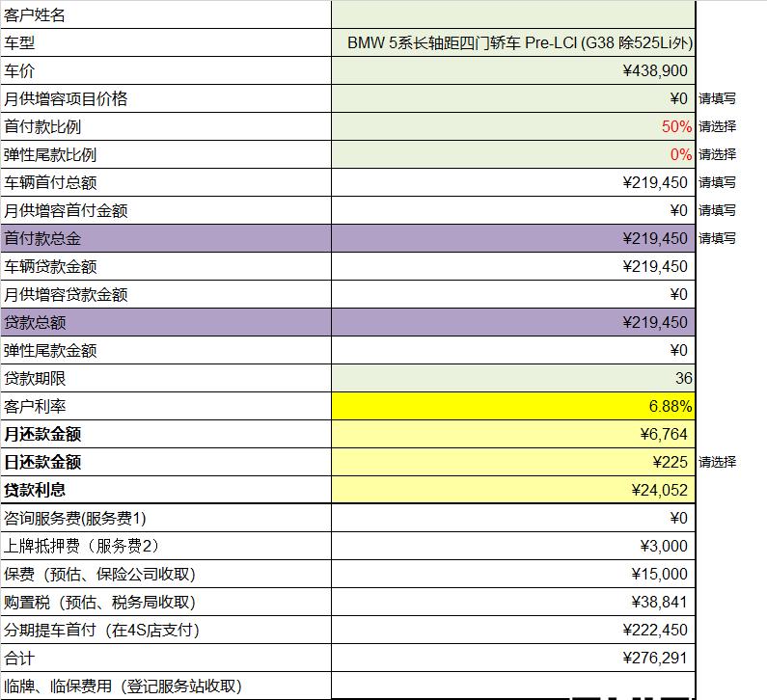The height and width of the screenshot is (700, 767).
Task: Click the 上牌抵押费 ¥3,000 cell
Action: 513,546
